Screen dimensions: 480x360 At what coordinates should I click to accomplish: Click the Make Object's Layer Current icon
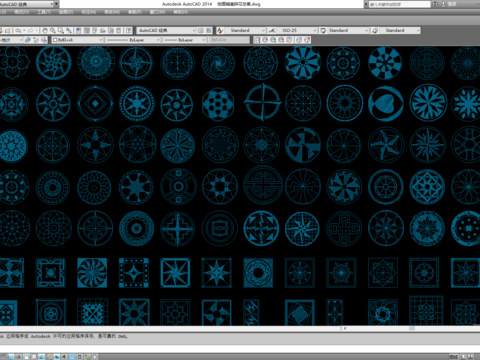tap(28, 40)
